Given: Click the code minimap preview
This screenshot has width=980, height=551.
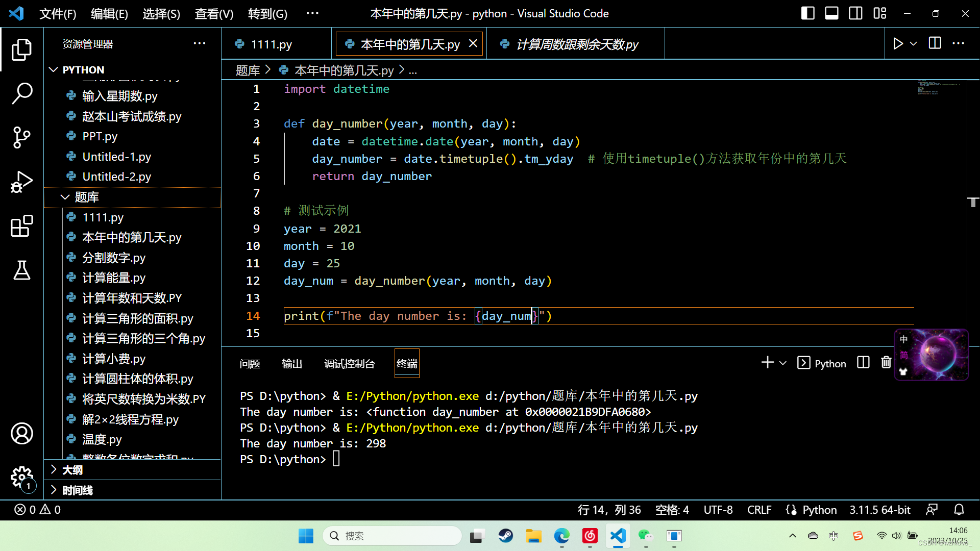Looking at the screenshot, I should [938, 88].
